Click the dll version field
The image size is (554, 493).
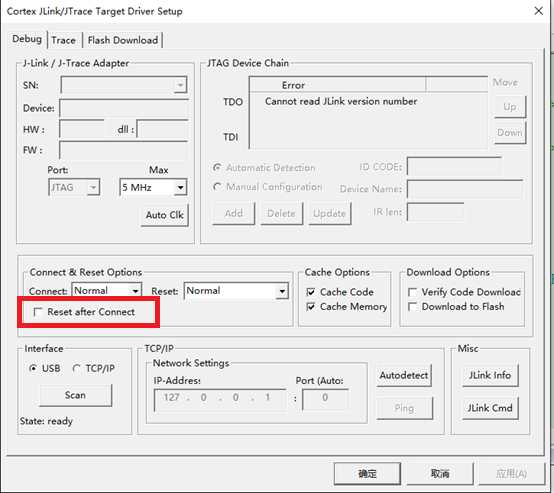coord(163,129)
